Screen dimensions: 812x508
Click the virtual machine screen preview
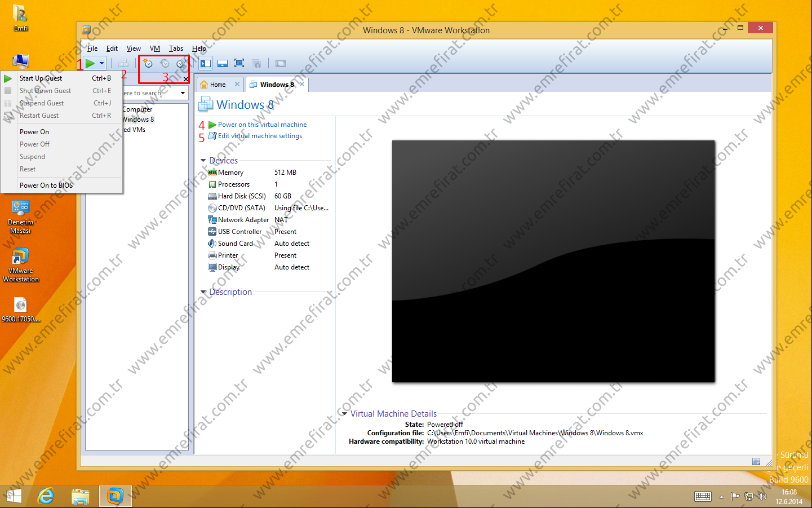[x=553, y=261]
